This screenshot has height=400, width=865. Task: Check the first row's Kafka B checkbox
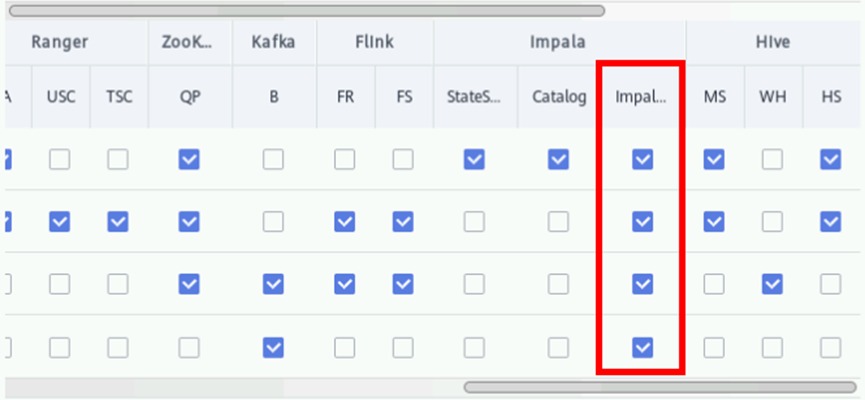click(x=273, y=159)
